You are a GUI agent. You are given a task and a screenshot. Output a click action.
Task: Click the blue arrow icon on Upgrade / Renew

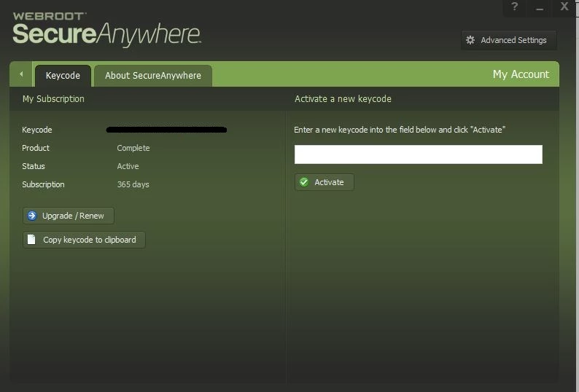32,216
